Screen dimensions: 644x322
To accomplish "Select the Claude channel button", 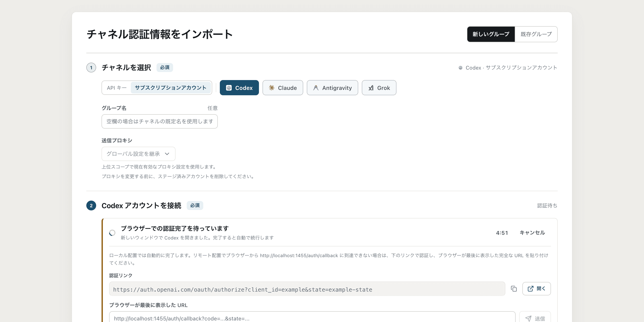I will (283, 88).
